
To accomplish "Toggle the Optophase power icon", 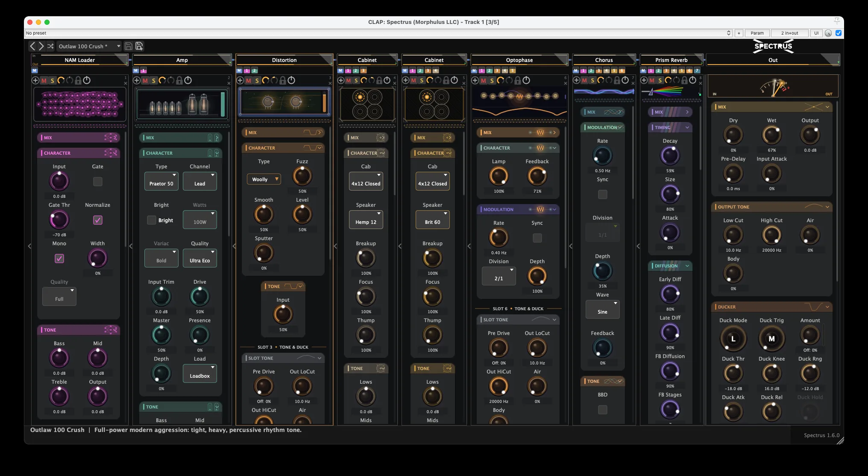I will pos(526,80).
